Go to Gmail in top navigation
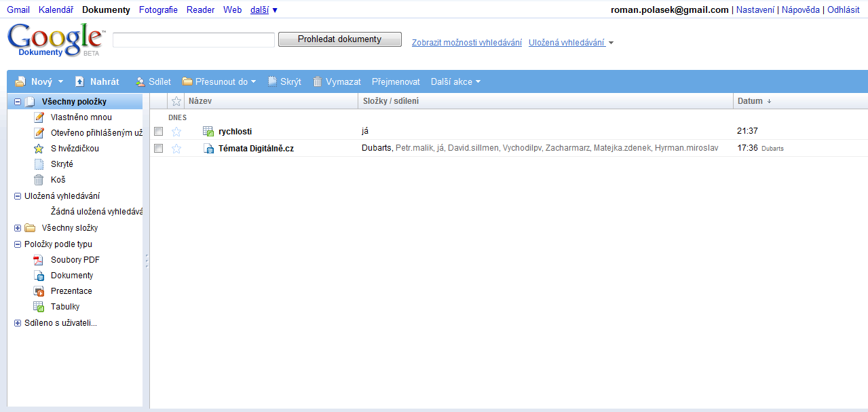The width and height of the screenshot is (868, 412). click(18, 10)
